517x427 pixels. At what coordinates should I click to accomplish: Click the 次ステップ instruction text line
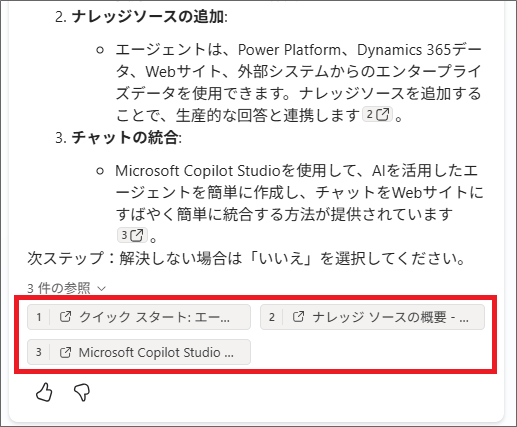tap(246, 258)
